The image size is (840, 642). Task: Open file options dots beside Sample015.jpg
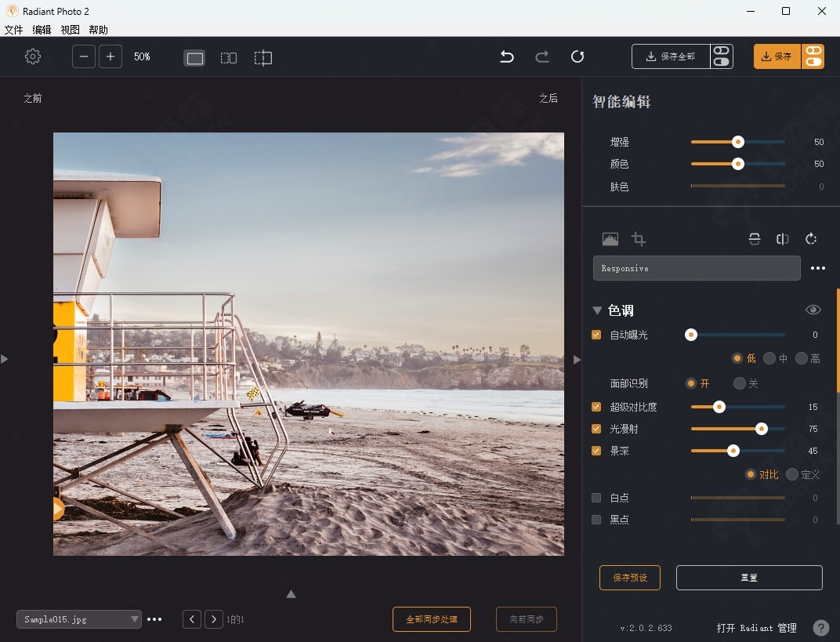click(154, 619)
